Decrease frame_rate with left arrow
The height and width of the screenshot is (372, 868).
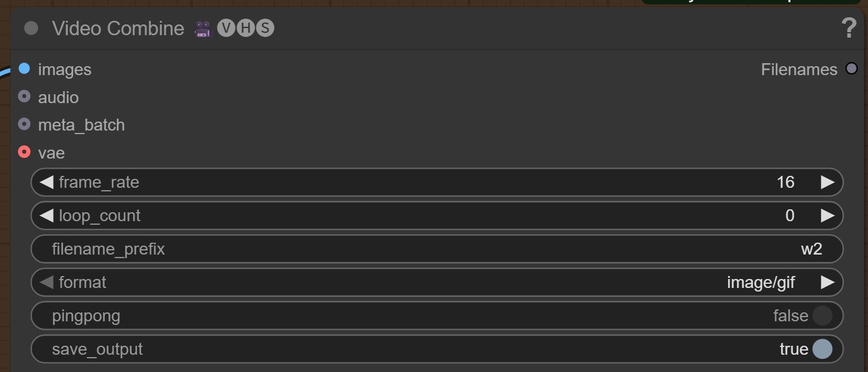46,182
